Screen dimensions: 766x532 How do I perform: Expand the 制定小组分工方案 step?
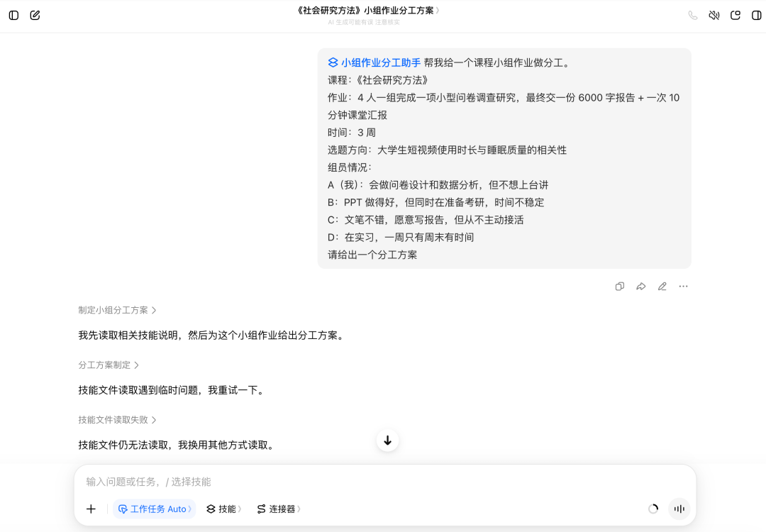(117, 310)
